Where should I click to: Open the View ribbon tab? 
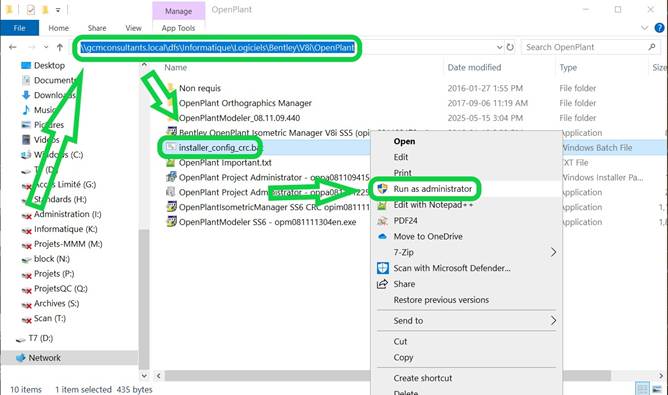[x=133, y=28]
